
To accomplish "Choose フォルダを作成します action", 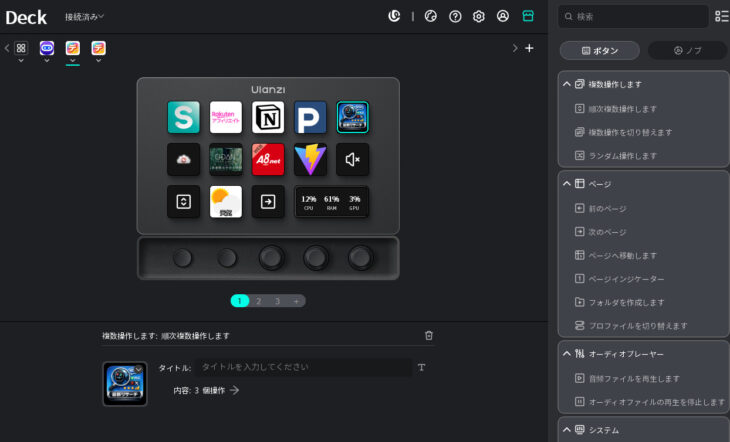I will point(620,302).
